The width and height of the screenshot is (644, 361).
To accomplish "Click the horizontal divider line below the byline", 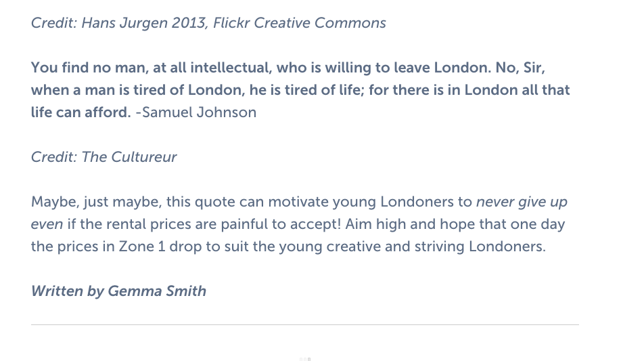I will (304, 325).
